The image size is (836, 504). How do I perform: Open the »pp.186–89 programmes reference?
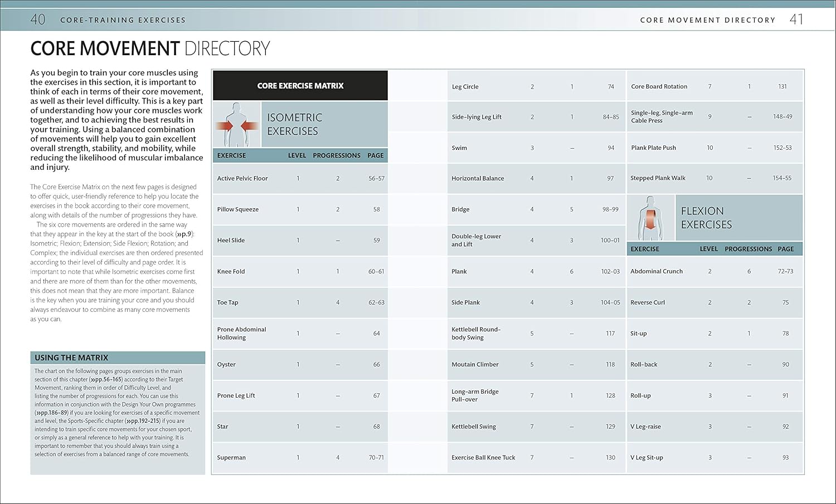point(51,413)
